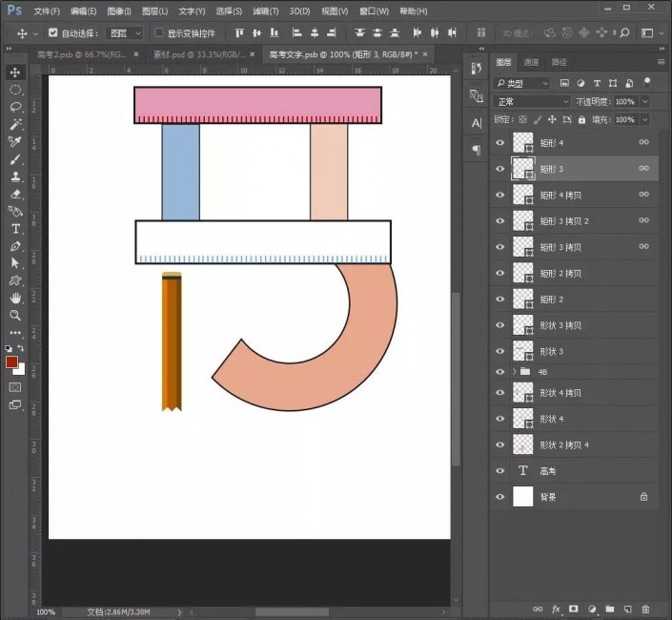Hide the 背景 layer

click(499, 497)
